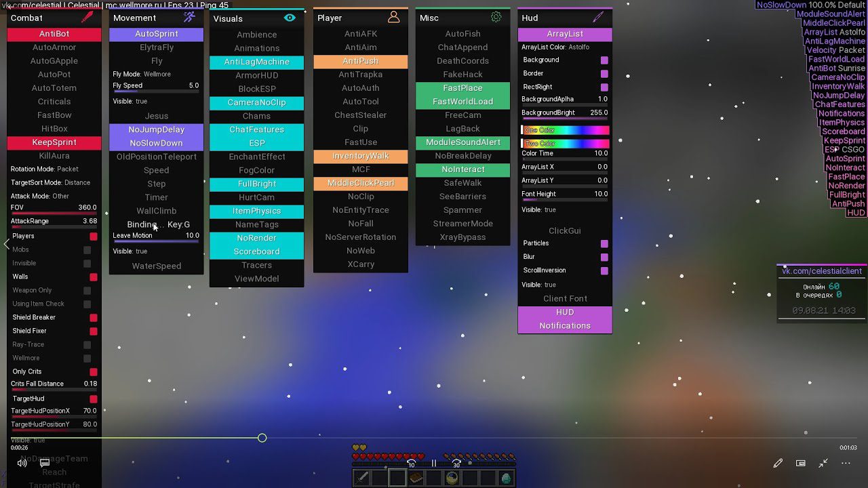This screenshot has height=488, width=868.
Task: Click the Hud category header
Action: pyautogui.click(x=565, y=18)
